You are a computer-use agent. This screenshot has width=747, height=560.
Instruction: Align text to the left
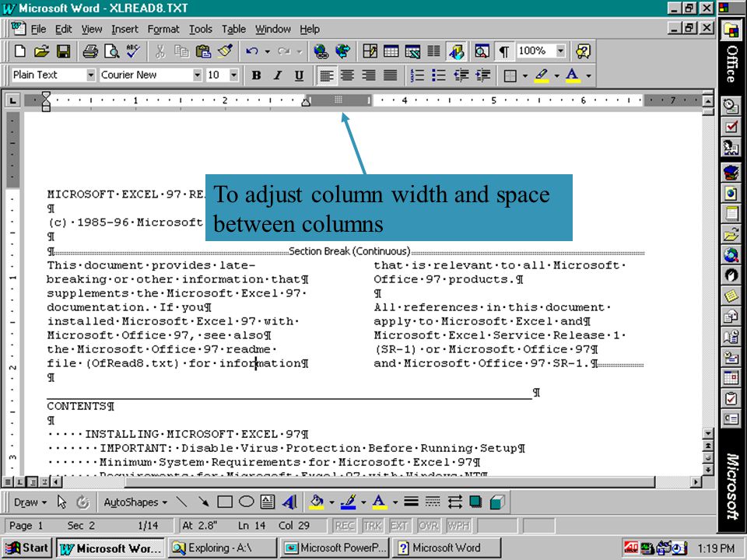point(326,75)
